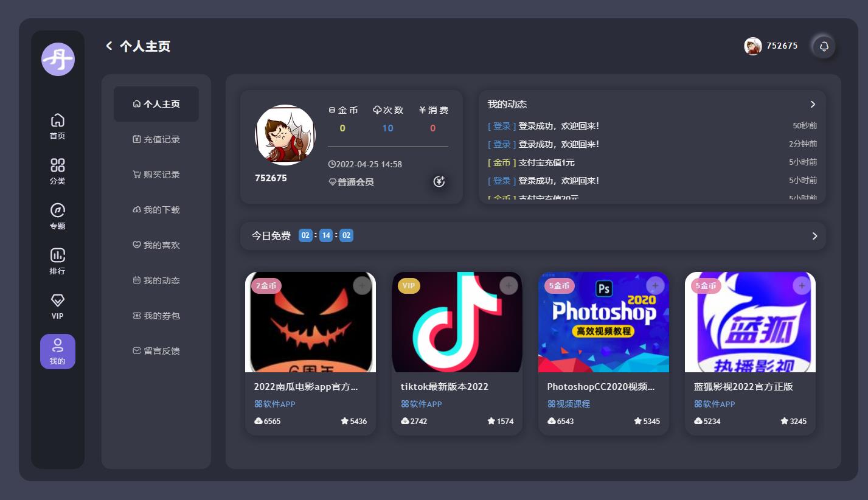Toggle plus button on 蓝狐影视 card
This screenshot has width=868, height=500.
click(x=802, y=285)
